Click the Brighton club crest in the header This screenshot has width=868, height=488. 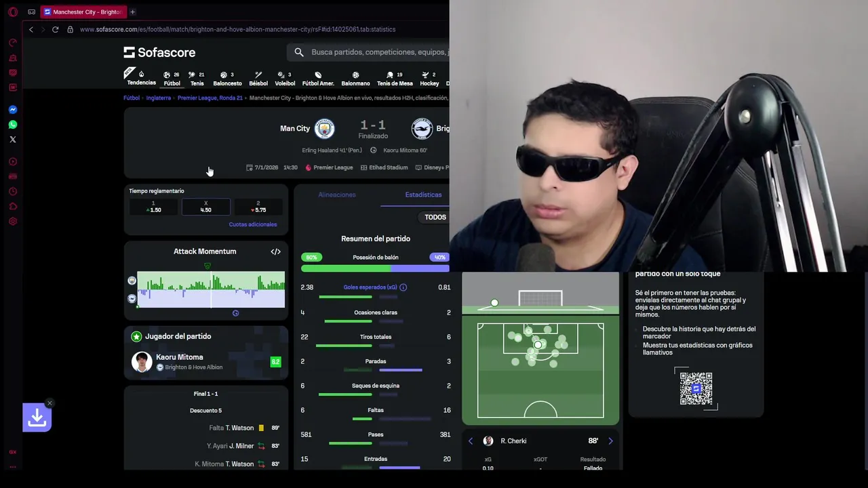point(422,129)
